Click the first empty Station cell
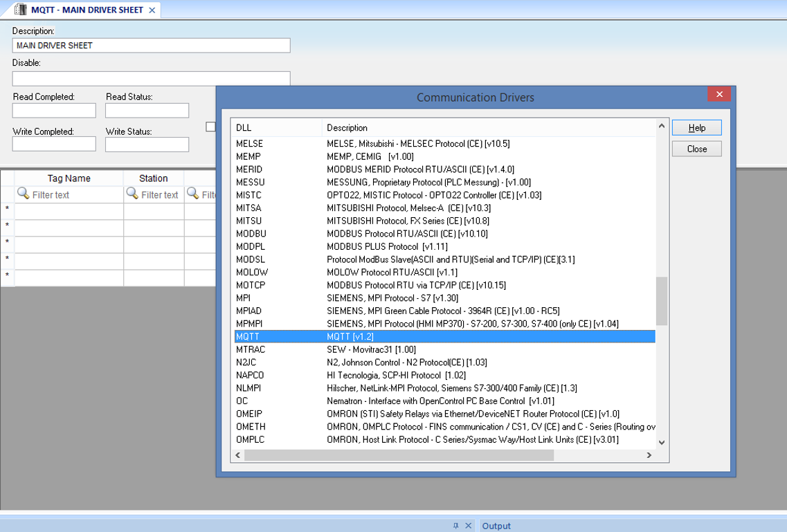This screenshot has height=532, width=787. pos(154,211)
